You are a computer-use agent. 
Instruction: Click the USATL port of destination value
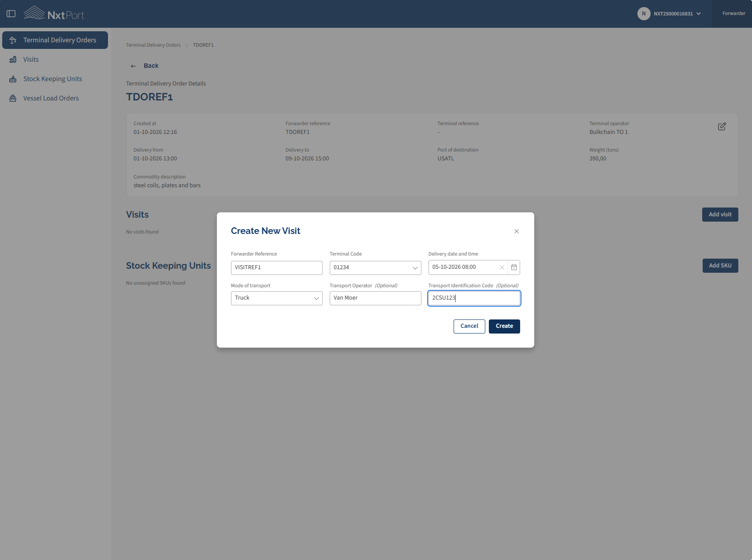(446, 159)
